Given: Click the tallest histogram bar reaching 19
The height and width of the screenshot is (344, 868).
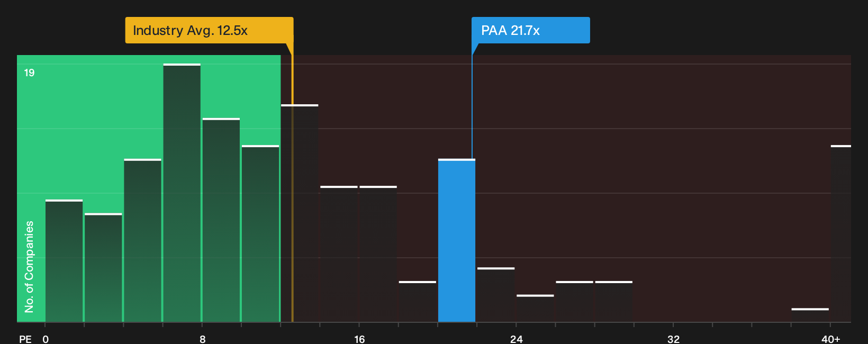Looking at the screenshot, I should (x=182, y=193).
